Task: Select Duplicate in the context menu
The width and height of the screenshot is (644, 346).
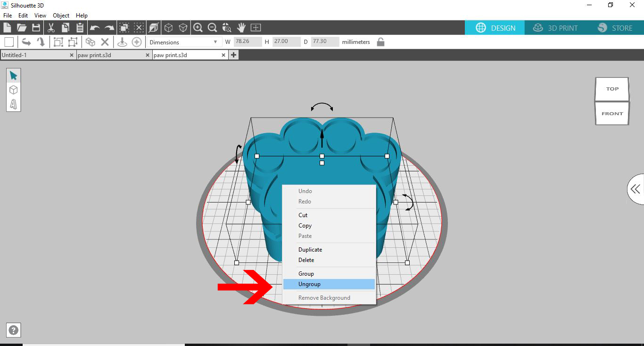Action: (x=329, y=250)
